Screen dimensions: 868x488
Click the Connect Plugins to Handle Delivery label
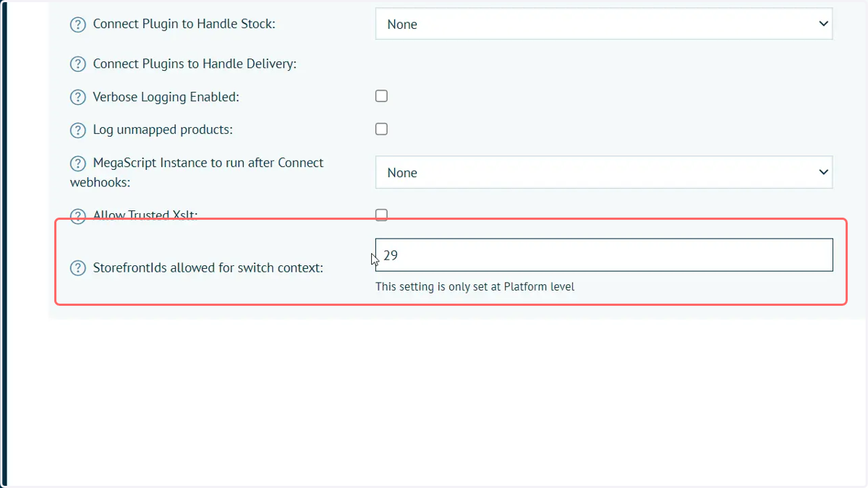pyautogui.click(x=195, y=64)
